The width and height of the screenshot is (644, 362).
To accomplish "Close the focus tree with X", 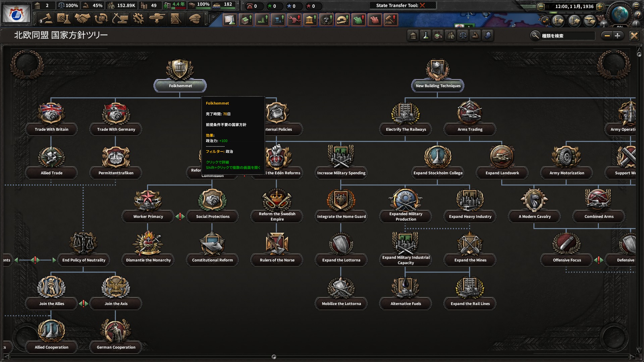I will point(634,36).
